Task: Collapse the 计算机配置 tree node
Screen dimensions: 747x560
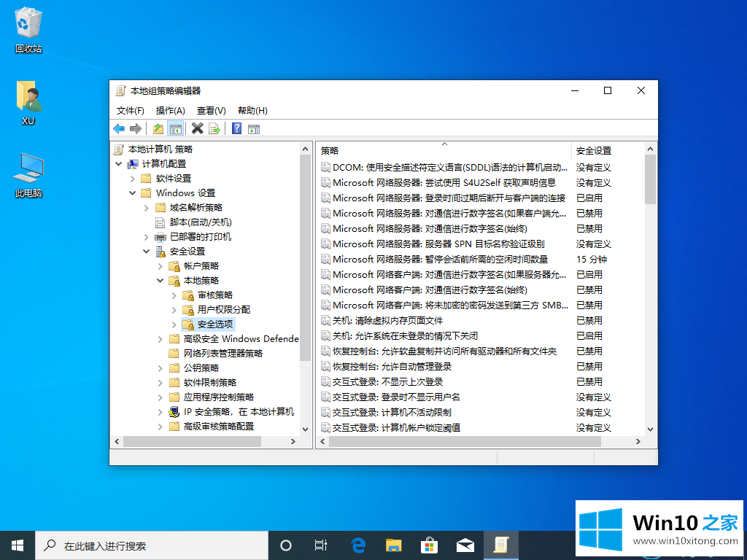Action: tap(119, 164)
